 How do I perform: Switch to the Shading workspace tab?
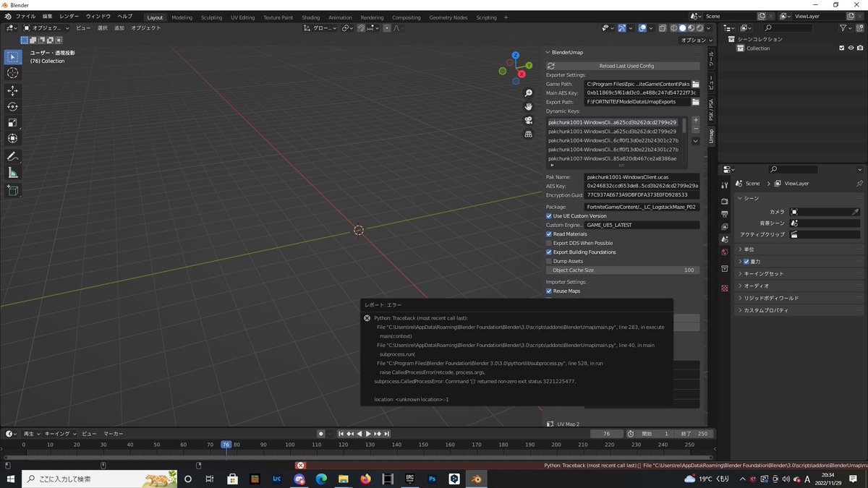tap(311, 17)
